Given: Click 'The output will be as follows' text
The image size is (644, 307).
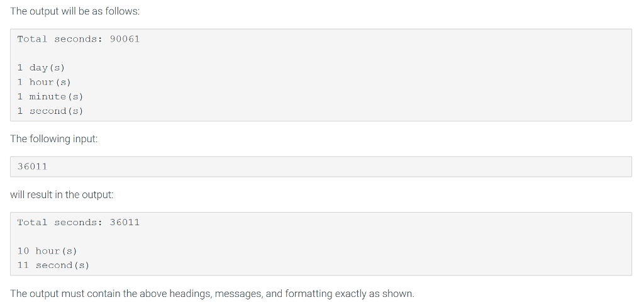Looking at the screenshot, I should tap(75, 11).
